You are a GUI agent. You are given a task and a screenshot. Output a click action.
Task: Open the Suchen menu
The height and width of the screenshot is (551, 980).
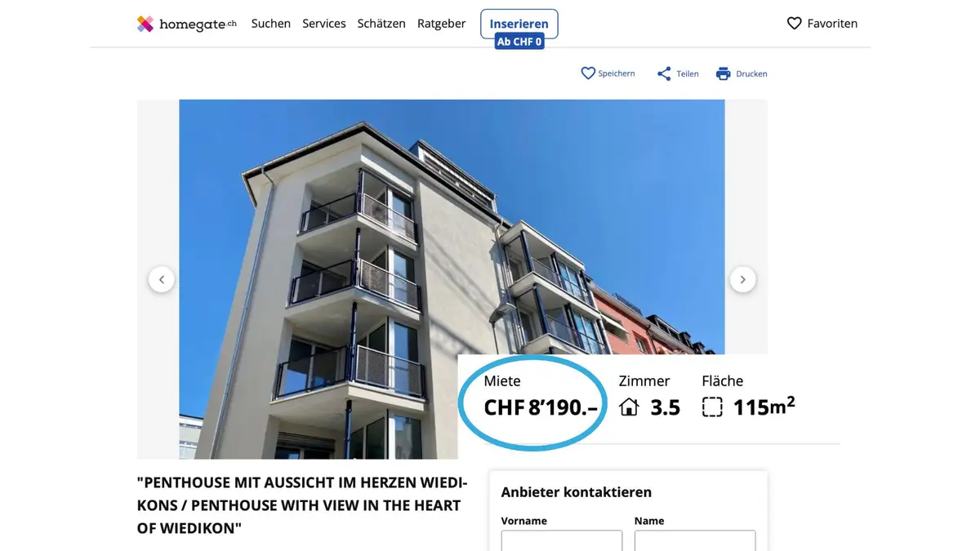[x=271, y=24]
